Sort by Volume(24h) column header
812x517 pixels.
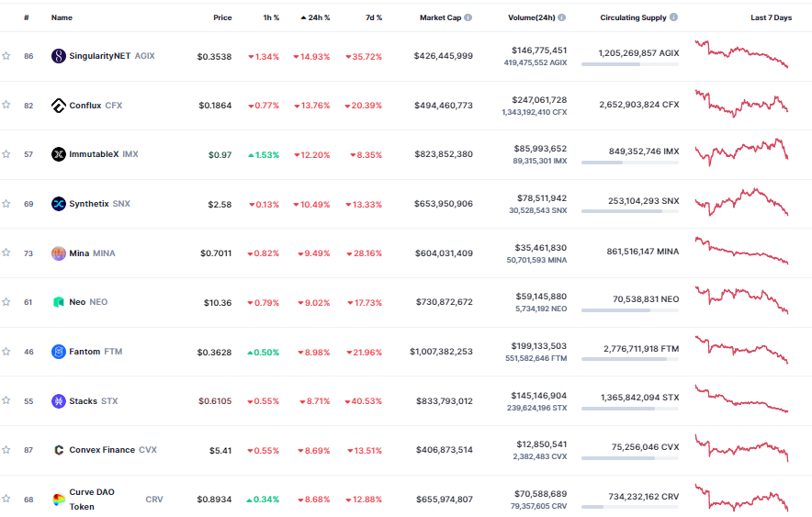click(x=531, y=17)
